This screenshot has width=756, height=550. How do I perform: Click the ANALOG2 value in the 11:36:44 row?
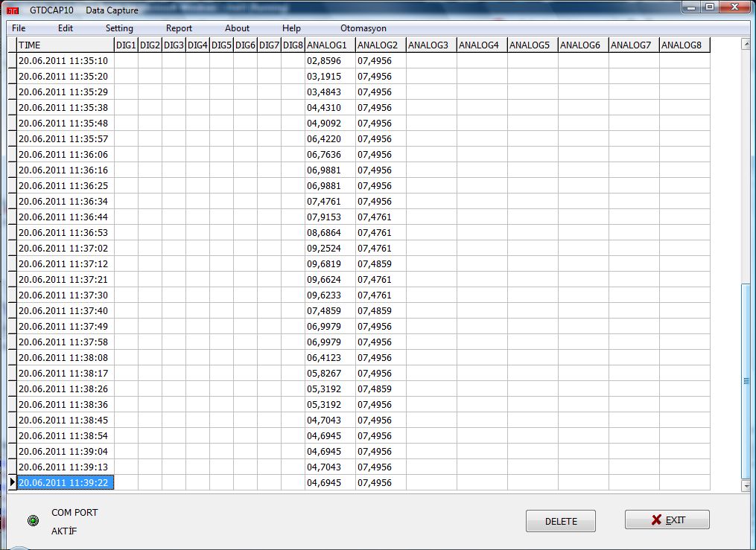coord(381,217)
